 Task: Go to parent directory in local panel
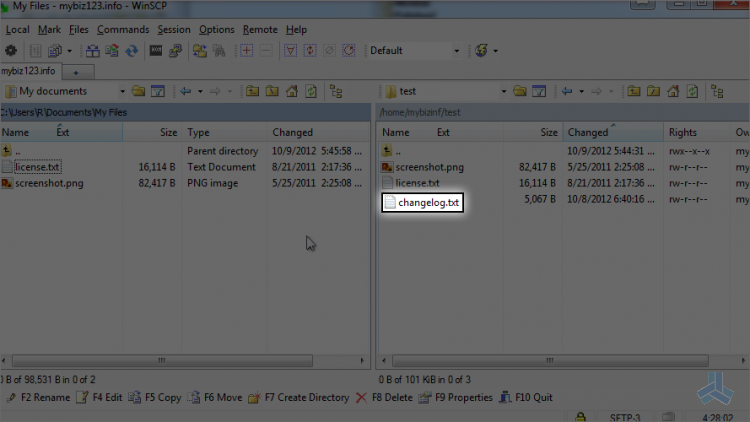253,91
